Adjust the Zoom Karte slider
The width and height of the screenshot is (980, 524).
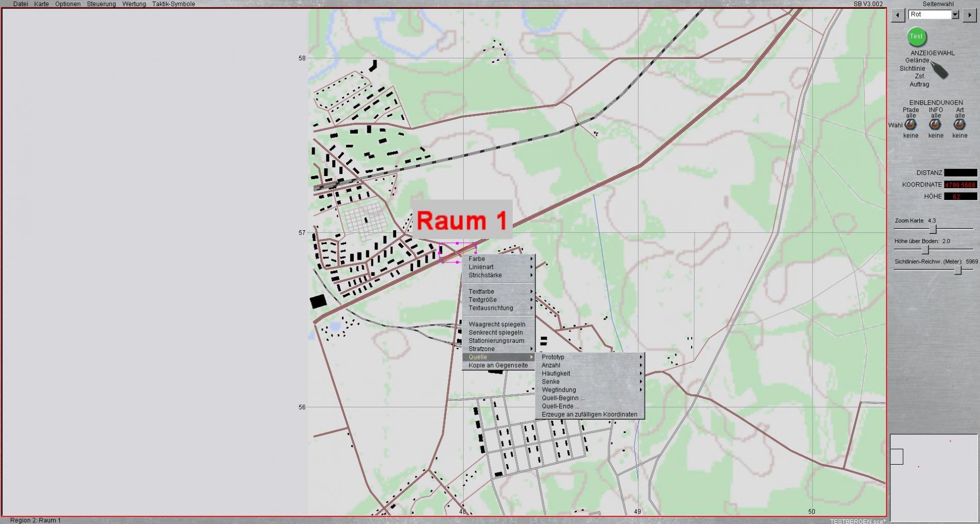(933, 229)
